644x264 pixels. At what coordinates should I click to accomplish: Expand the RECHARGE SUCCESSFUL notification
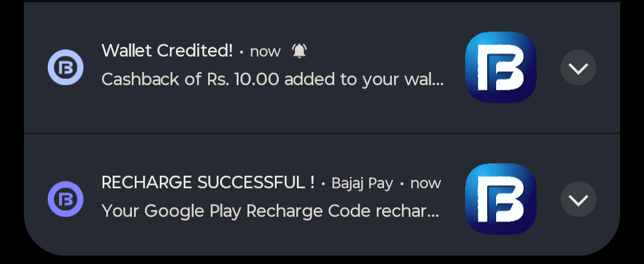point(578,199)
